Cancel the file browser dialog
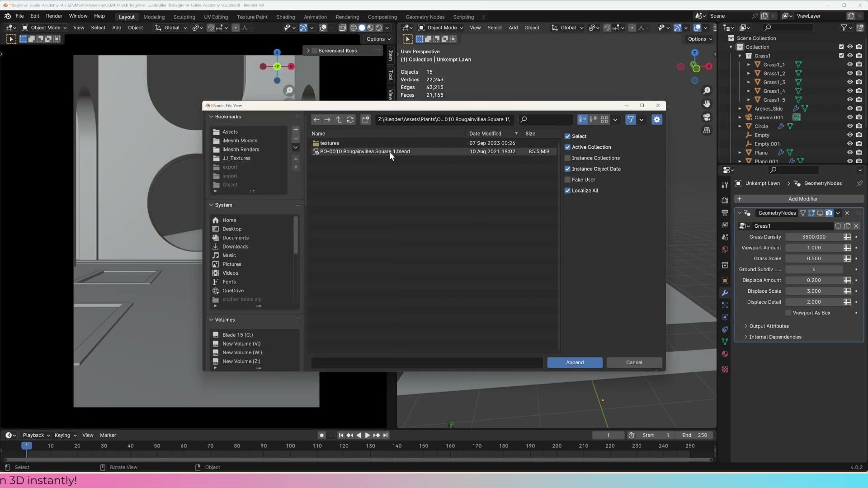Viewport: 868px width, 488px height. (x=634, y=363)
